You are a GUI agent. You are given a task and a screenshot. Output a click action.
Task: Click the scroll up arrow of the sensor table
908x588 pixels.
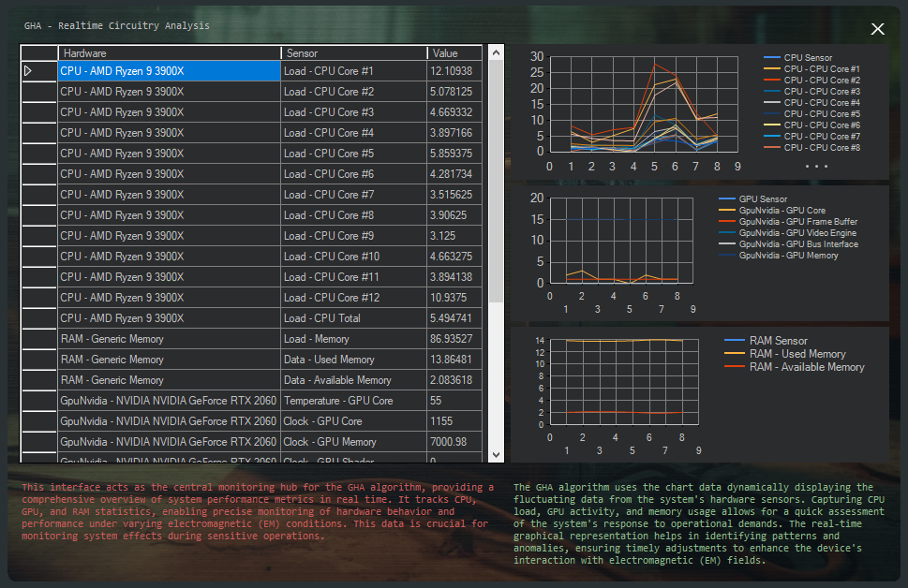point(496,52)
